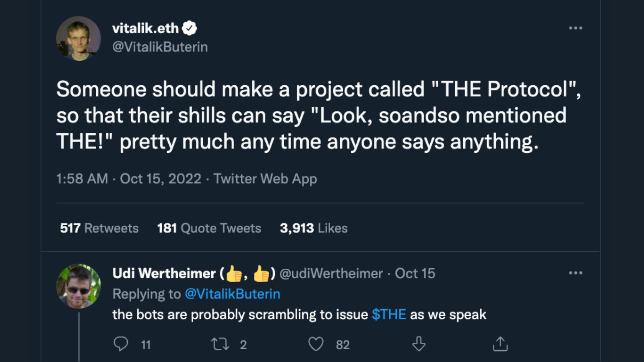Click the vitalik.eth display name
This screenshot has width=644, height=362.
pyautogui.click(x=145, y=28)
